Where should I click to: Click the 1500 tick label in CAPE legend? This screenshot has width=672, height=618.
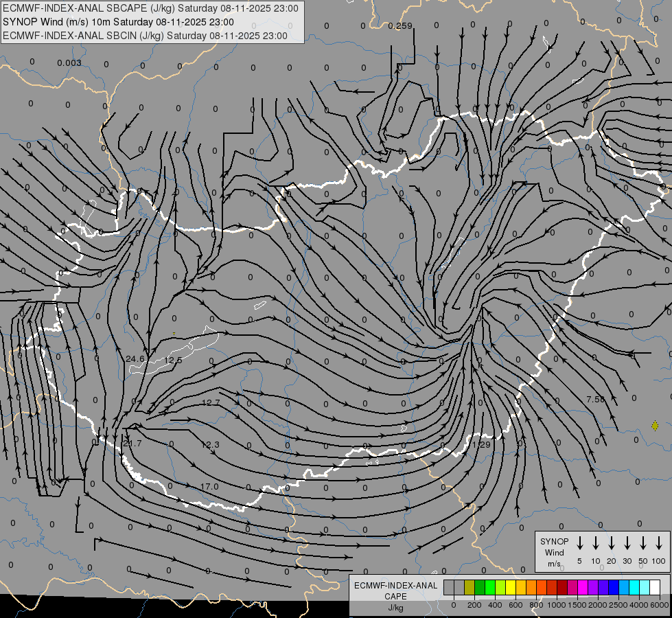coord(577,605)
